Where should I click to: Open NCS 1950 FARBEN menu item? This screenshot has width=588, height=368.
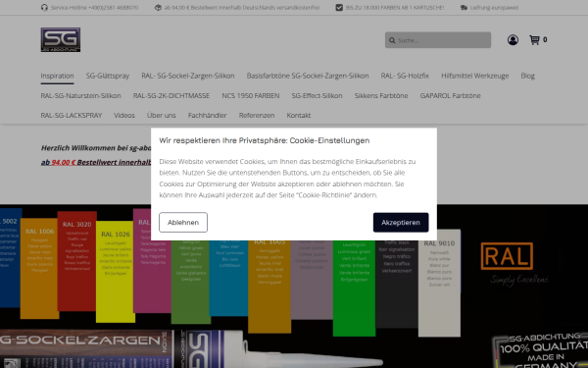[x=251, y=96]
